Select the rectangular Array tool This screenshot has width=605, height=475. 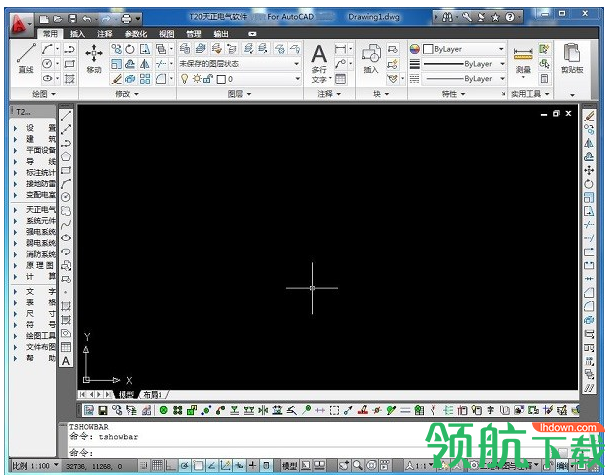145,79
